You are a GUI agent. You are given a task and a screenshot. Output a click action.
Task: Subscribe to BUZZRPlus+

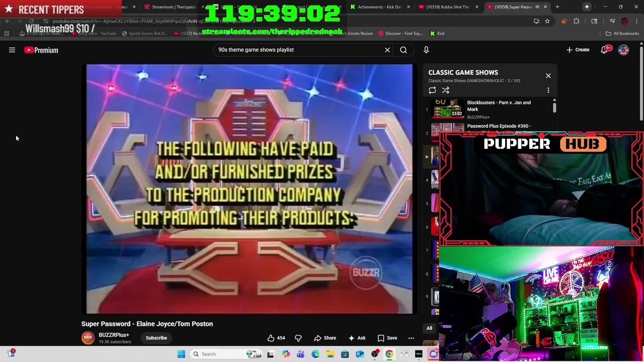tap(156, 338)
